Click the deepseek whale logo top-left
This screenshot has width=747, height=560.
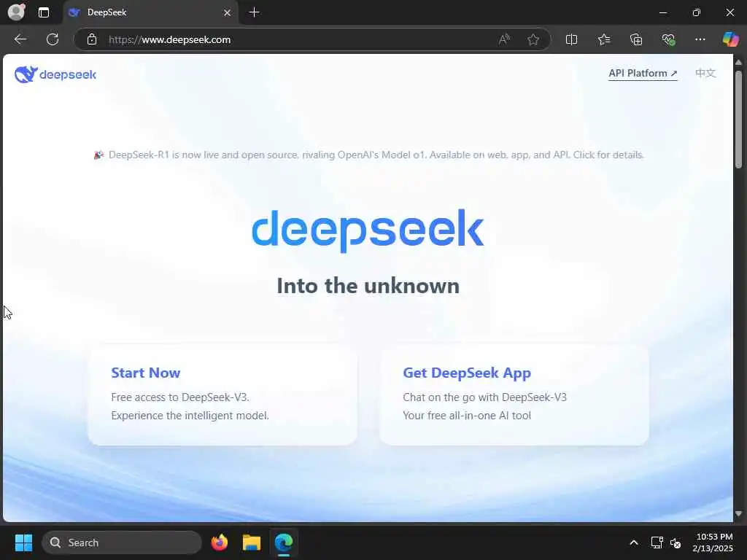55,74
